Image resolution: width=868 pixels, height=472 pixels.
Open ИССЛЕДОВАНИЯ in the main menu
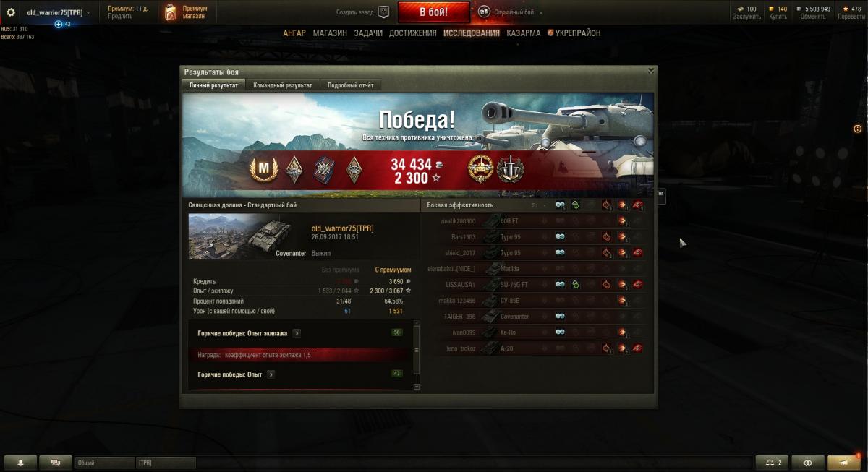point(471,33)
